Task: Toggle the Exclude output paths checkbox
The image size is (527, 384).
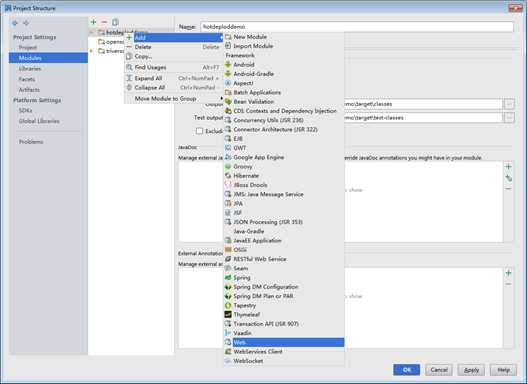Action: click(199, 131)
